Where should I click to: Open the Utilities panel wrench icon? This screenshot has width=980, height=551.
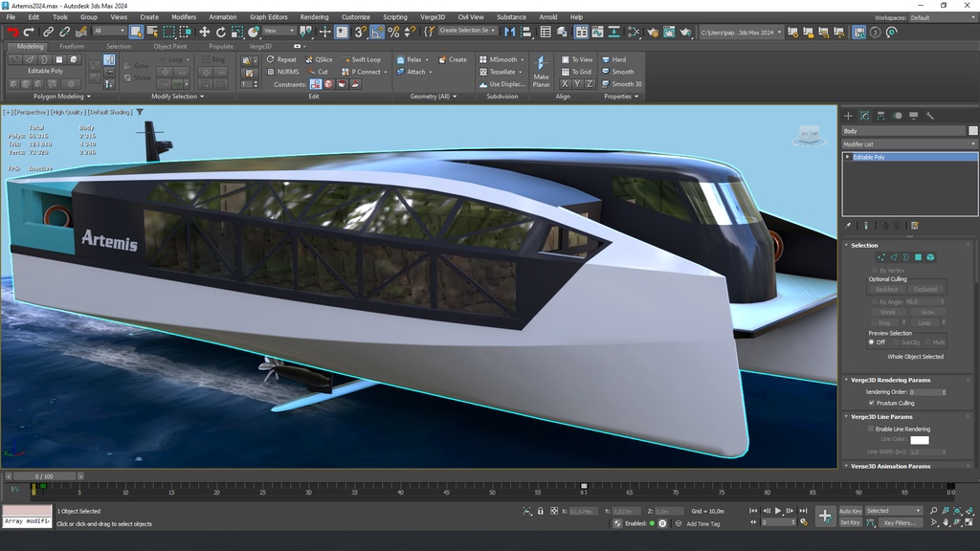coord(929,116)
